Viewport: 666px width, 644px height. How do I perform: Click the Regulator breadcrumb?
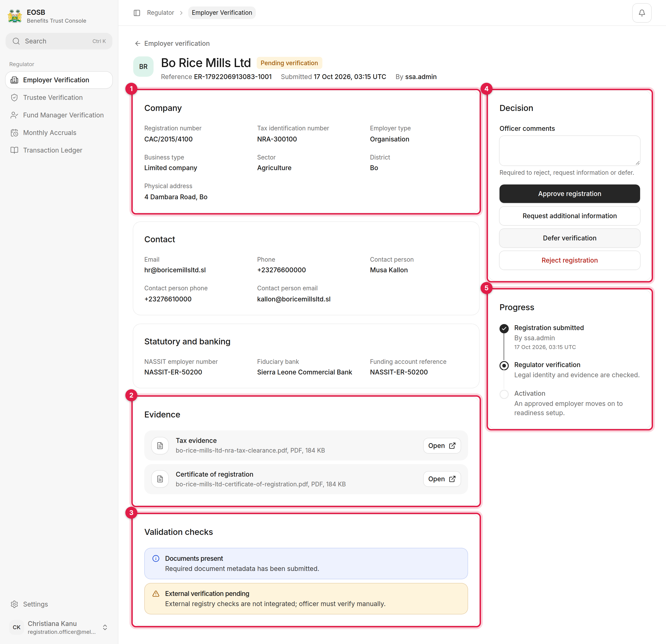(x=160, y=12)
